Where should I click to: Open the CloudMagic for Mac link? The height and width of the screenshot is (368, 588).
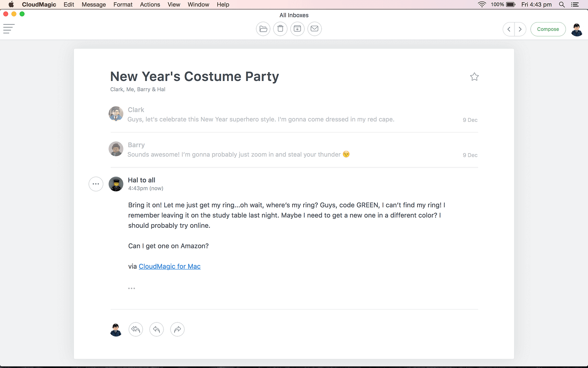tap(169, 266)
